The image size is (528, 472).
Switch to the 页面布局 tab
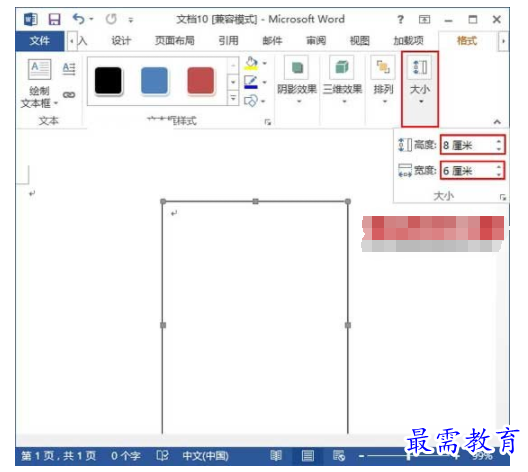[174, 41]
